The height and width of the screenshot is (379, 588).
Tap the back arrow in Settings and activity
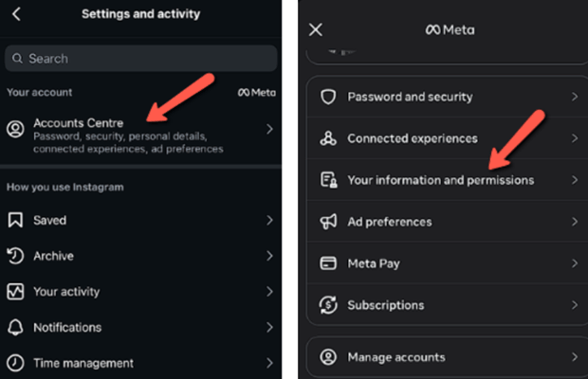click(16, 14)
